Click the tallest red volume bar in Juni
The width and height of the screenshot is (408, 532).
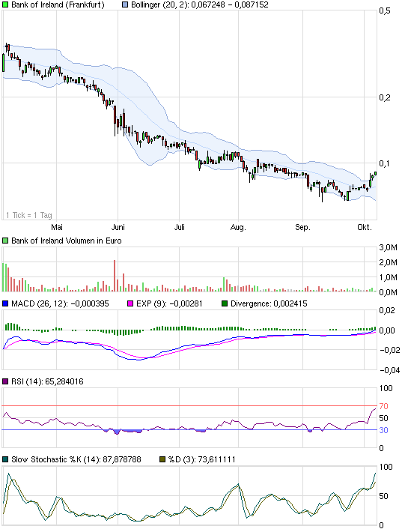point(115,276)
